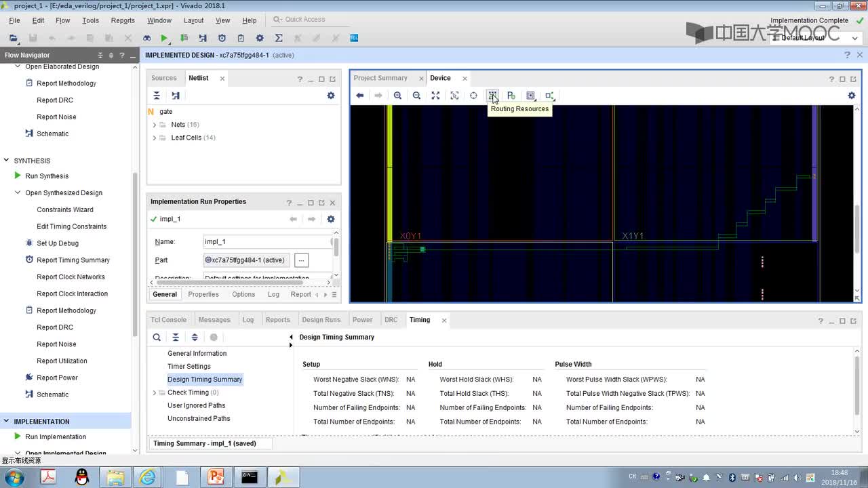This screenshot has height=488, width=868.
Task: Click Run Synthesis in Flow Navigator
Action: pos(47,176)
